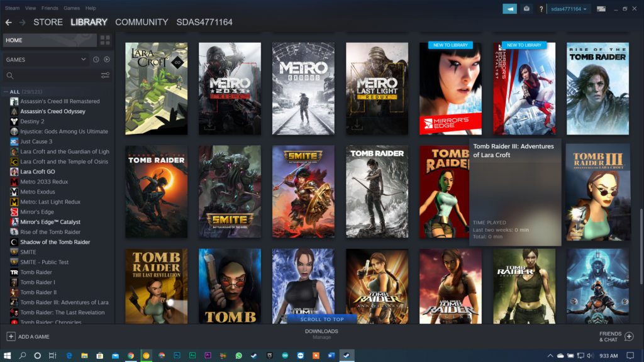
Task: Show hidden system tray icons
Action: click(550, 356)
